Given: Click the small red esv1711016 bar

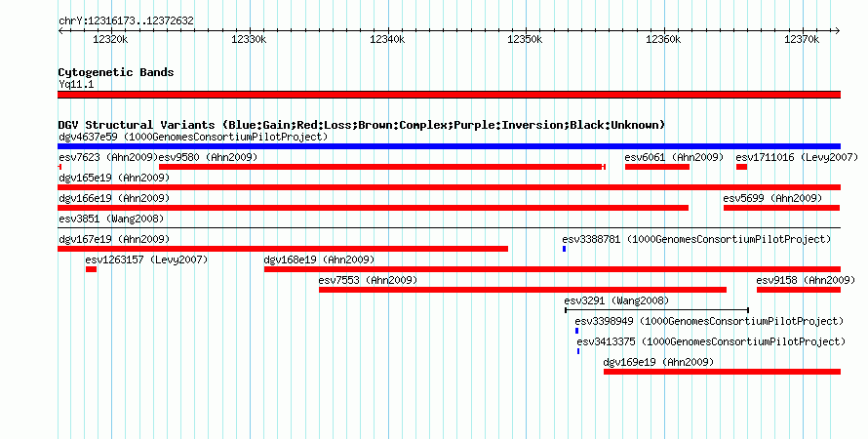Looking at the screenshot, I should pyautogui.click(x=742, y=167).
